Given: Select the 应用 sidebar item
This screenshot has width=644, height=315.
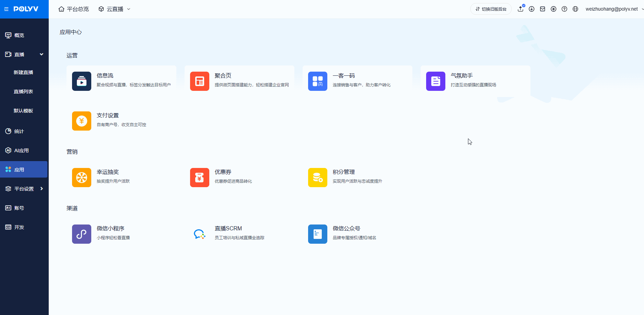Looking at the screenshot, I should [x=24, y=169].
